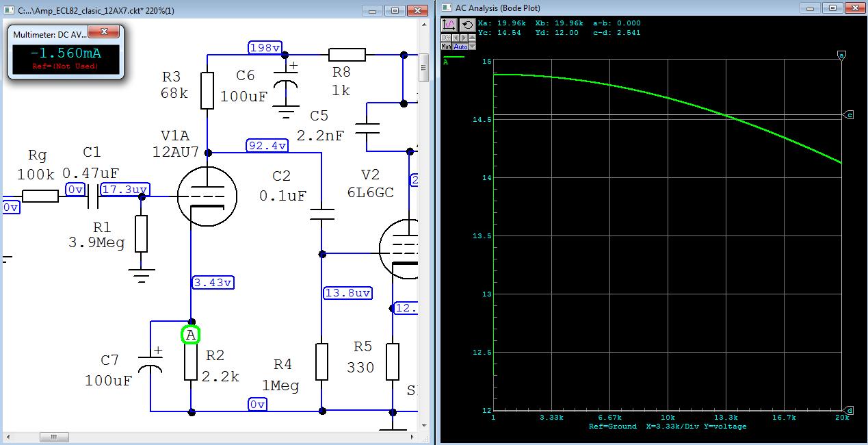Close the Multimeter window
868x445 pixels.
(x=105, y=31)
